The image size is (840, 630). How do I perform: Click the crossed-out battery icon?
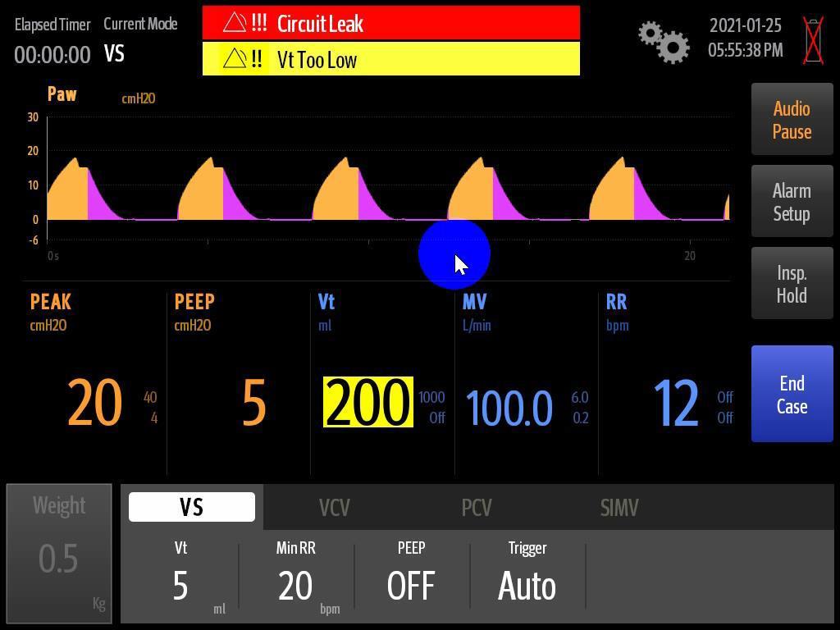pos(812,40)
